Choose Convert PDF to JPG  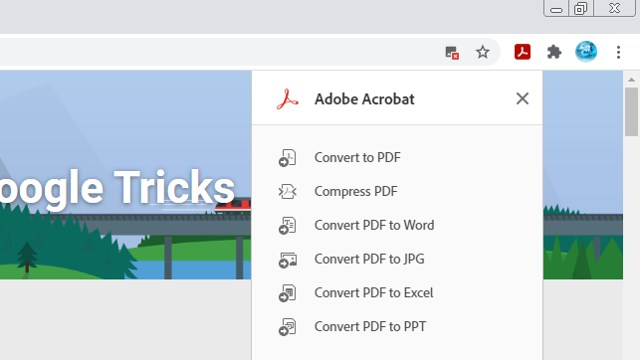click(369, 259)
